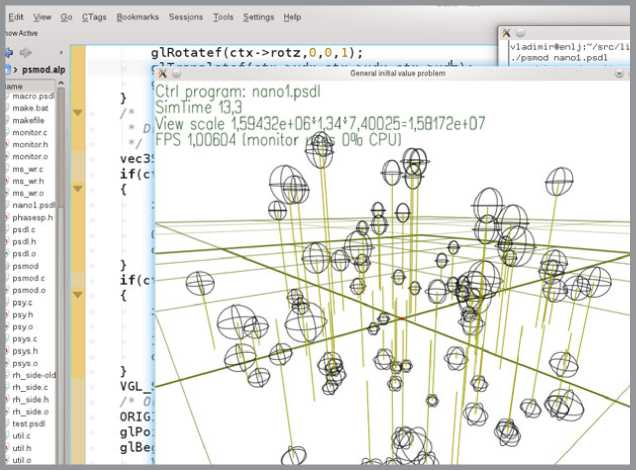
Task: Click the red origin marker in 3D view
Action: (402, 319)
